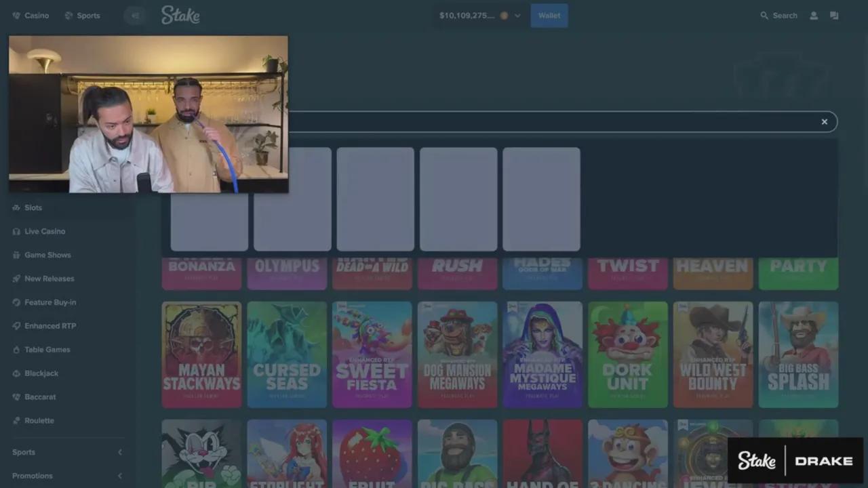Click the $10,109,275 balance amount
The image size is (868, 488).
(467, 16)
